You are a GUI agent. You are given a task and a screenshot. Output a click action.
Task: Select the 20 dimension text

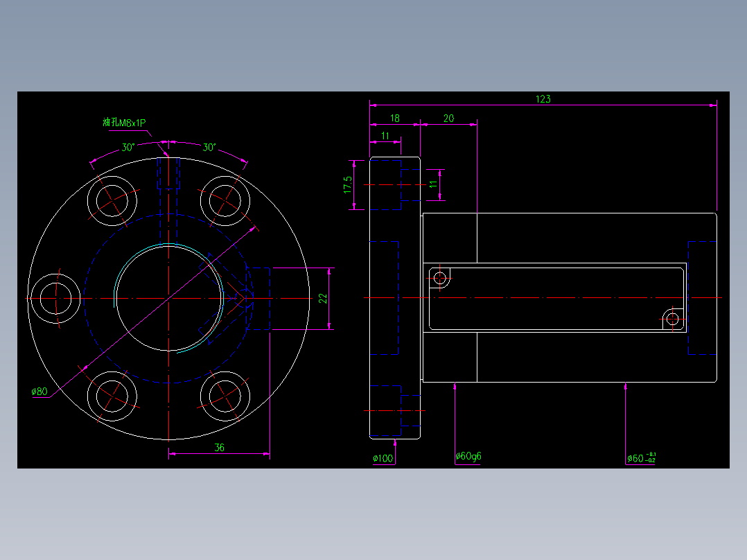pyautogui.click(x=449, y=119)
